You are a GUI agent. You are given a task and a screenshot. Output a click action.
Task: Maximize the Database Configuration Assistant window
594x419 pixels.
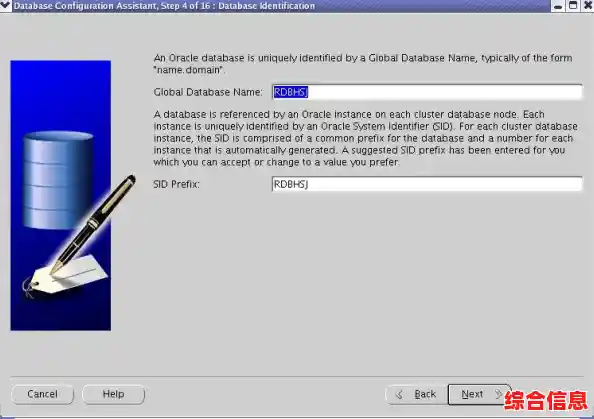click(x=573, y=6)
